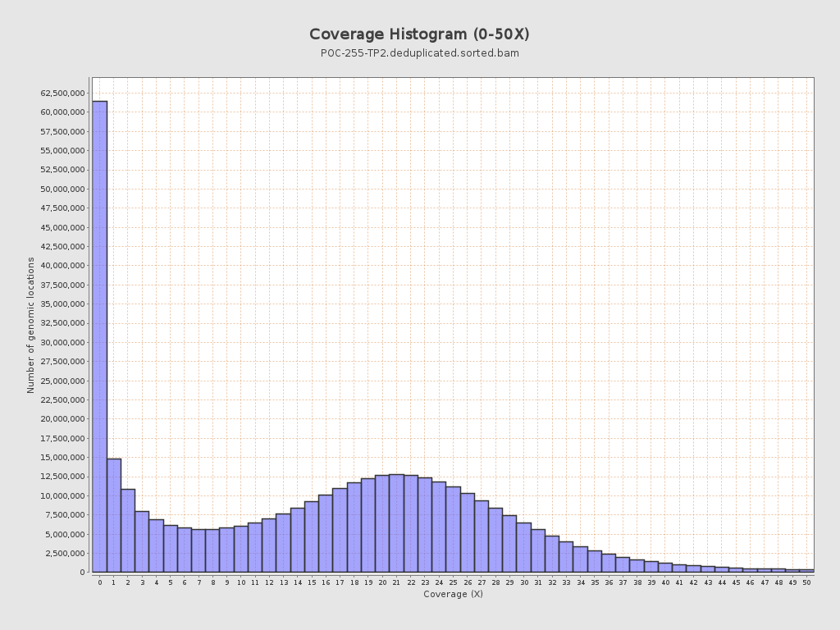Click the peak histogram bar at coverage 21
This screenshot has height=630, width=840.
(396, 523)
